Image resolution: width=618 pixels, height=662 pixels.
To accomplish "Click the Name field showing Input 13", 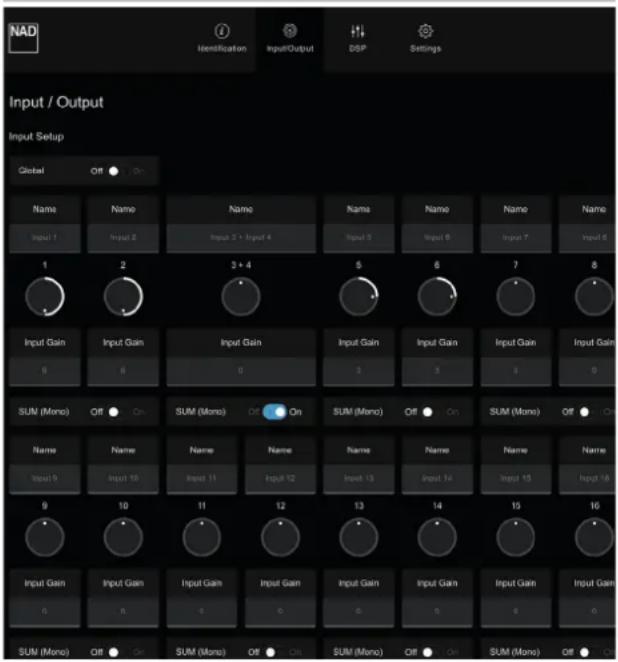I will coord(358,478).
